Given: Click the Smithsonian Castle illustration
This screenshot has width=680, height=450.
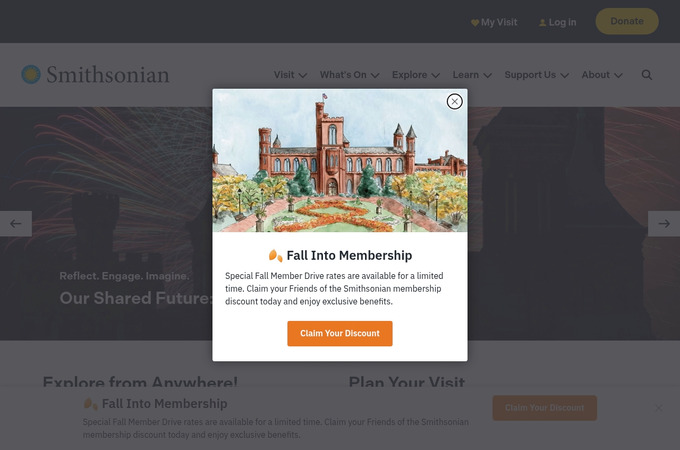Looking at the screenshot, I should (x=340, y=160).
